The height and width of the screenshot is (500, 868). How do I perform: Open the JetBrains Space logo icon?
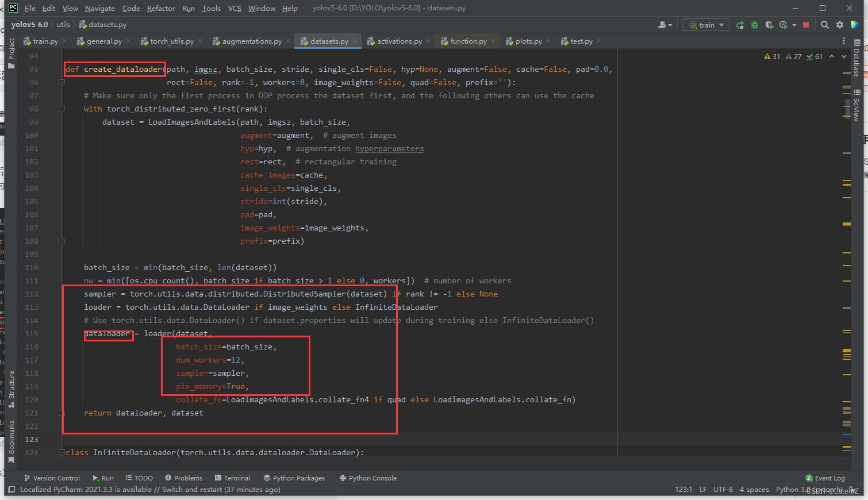point(855,25)
